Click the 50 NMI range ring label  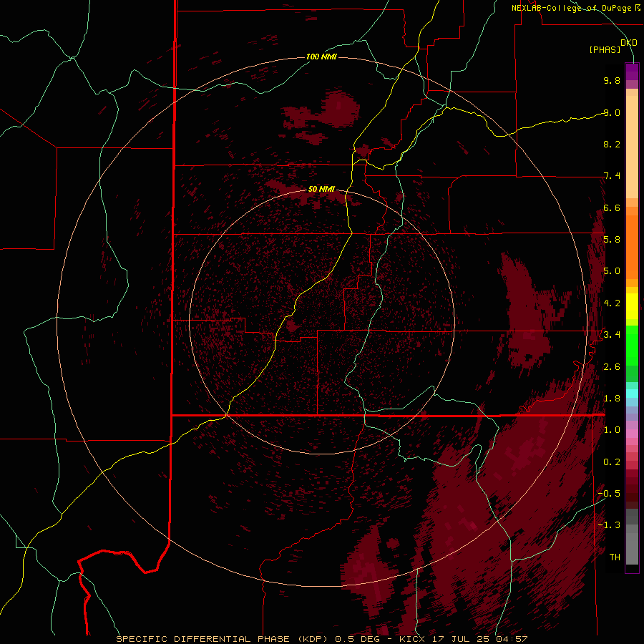[x=321, y=189]
